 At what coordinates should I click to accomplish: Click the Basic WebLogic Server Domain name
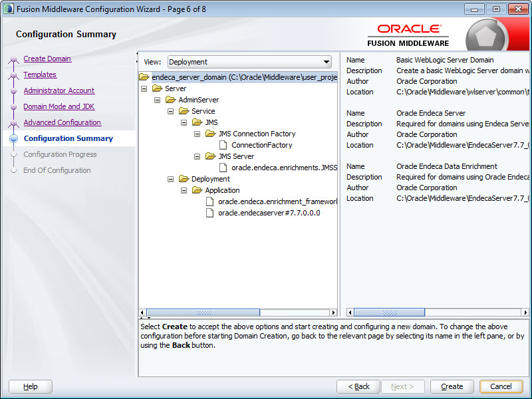[x=445, y=60]
